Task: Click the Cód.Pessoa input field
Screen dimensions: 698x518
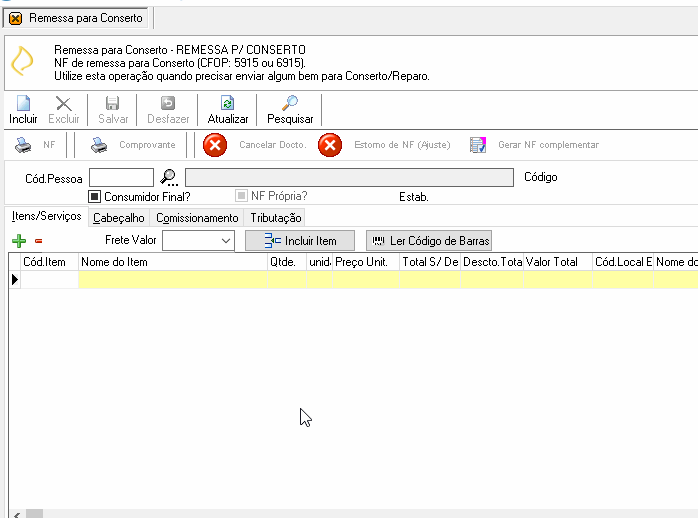Action: pos(122,178)
